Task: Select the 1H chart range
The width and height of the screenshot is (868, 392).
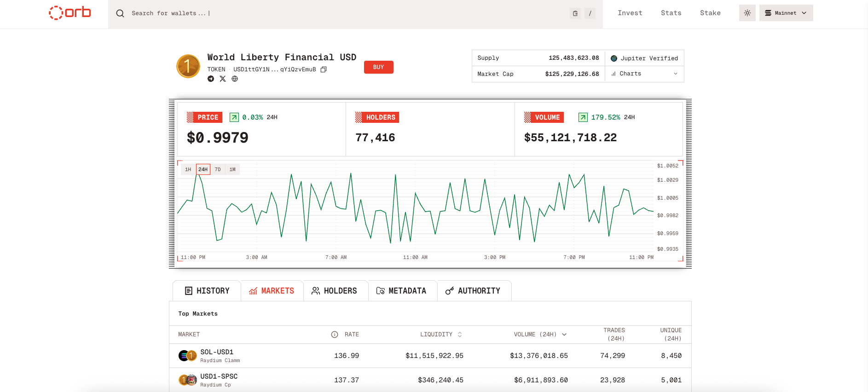Action: 188,169
